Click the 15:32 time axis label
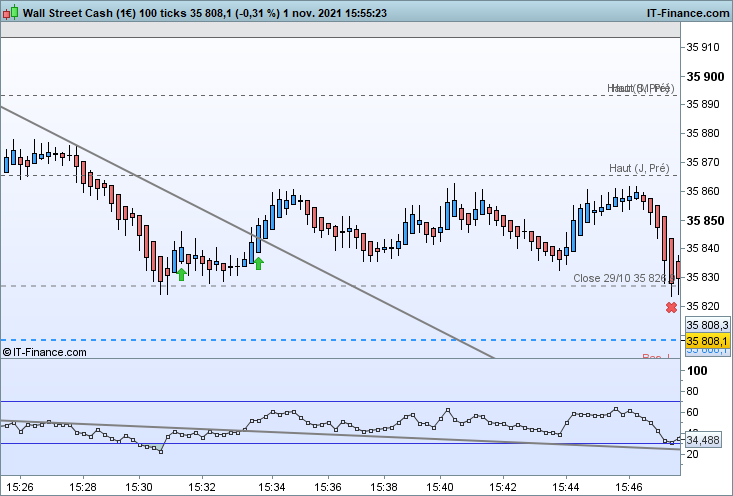This screenshot has height=496, width=733. (x=202, y=487)
